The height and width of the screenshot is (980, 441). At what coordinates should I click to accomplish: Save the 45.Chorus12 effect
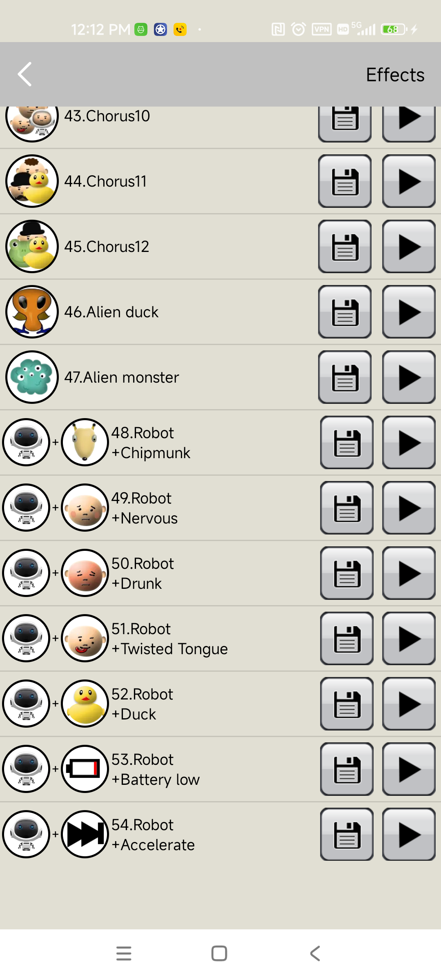pyautogui.click(x=345, y=247)
